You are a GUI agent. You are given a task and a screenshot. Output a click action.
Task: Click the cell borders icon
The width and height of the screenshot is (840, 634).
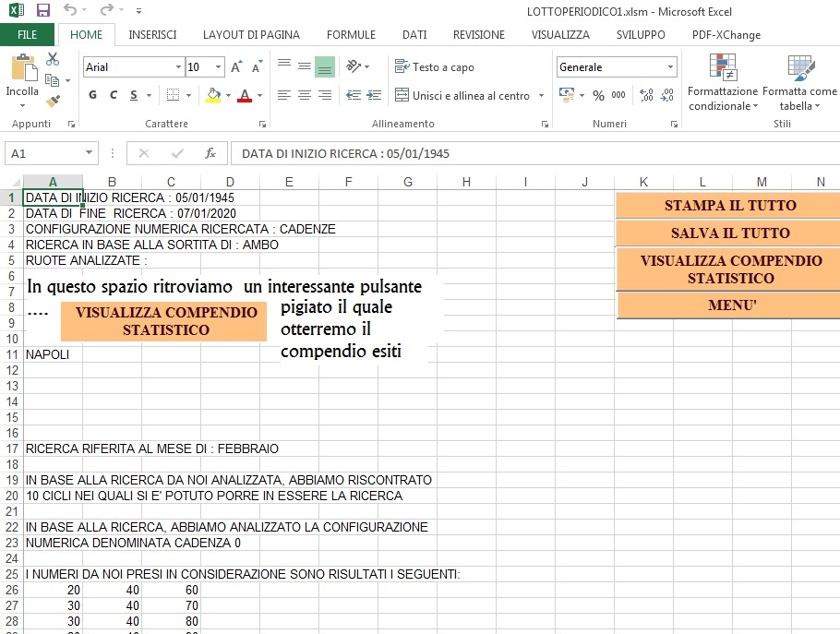click(173, 95)
